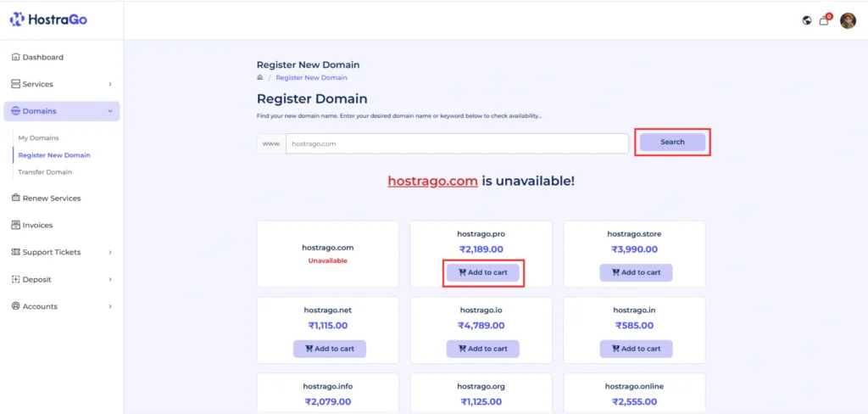Click the hostrago.org domain name

coord(481,386)
